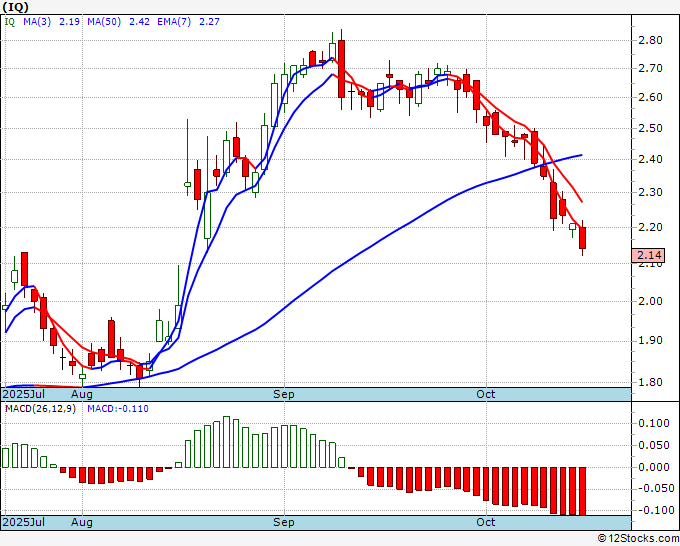Click the 2.40 price axis label

point(650,159)
